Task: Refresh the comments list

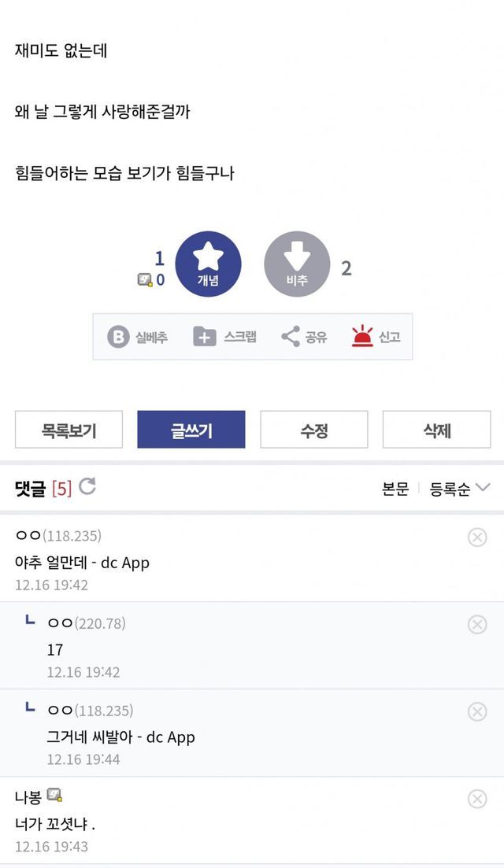Action: 87,487
